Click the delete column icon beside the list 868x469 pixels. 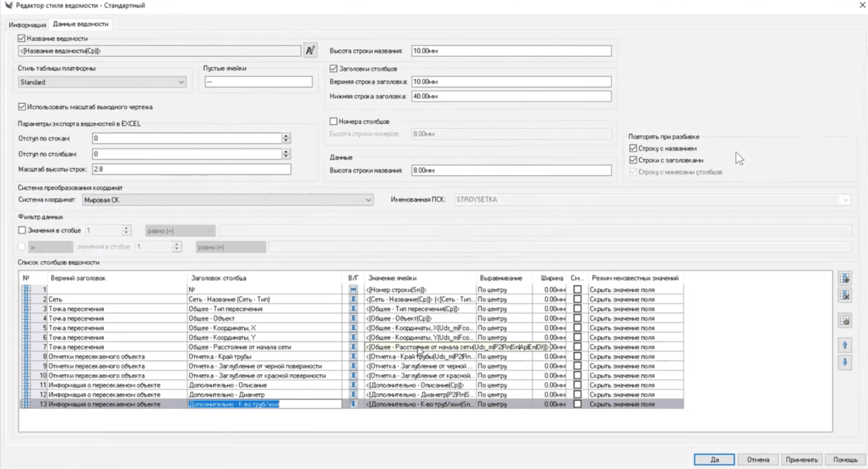[845, 295]
